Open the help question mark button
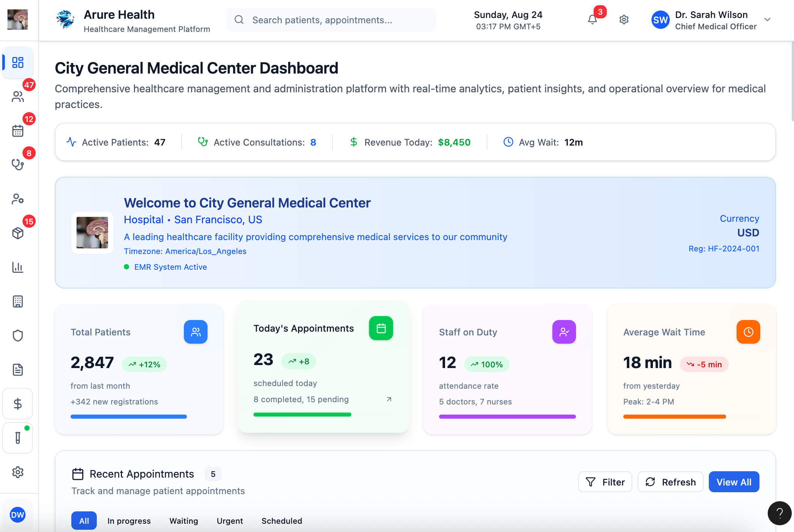Screen dimensions: 794x532 pyautogui.click(x=779, y=513)
